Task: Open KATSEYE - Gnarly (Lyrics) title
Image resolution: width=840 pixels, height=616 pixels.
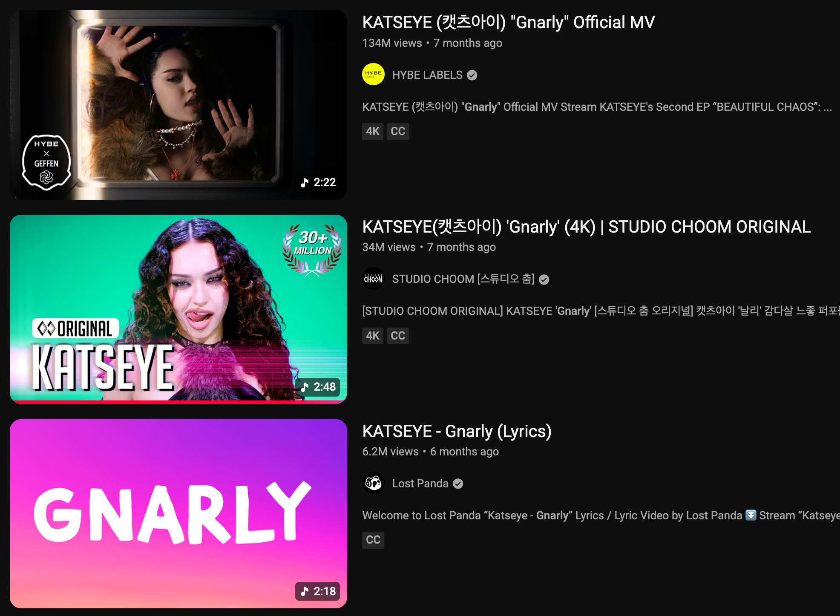Action: point(457,431)
